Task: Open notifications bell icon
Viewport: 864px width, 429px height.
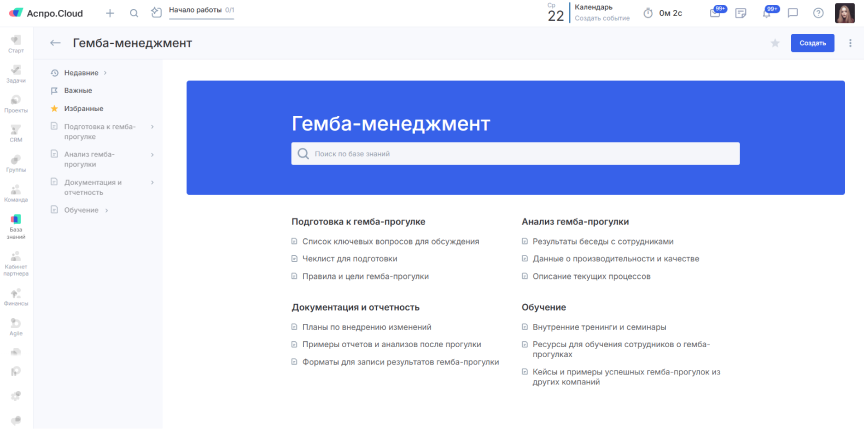Action: coord(766,13)
